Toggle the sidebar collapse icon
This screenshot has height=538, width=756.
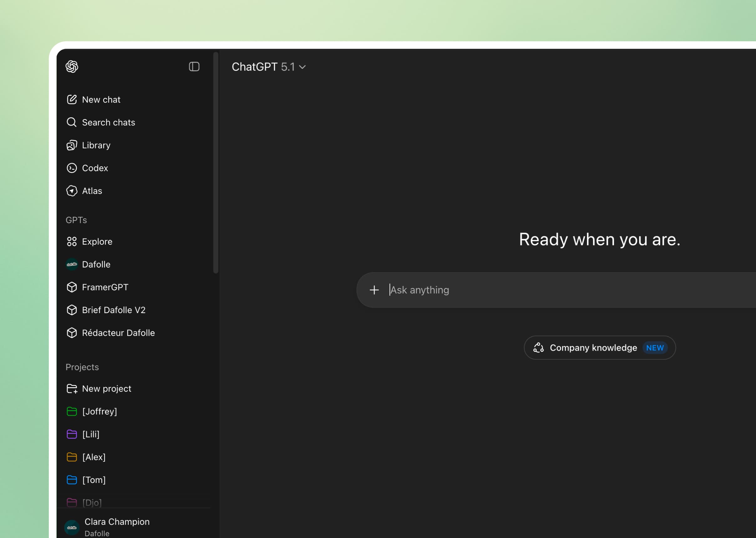tap(194, 67)
